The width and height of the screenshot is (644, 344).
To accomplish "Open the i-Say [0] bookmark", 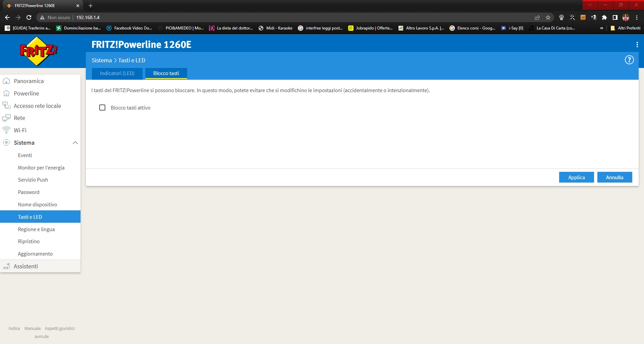I will click(512, 28).
